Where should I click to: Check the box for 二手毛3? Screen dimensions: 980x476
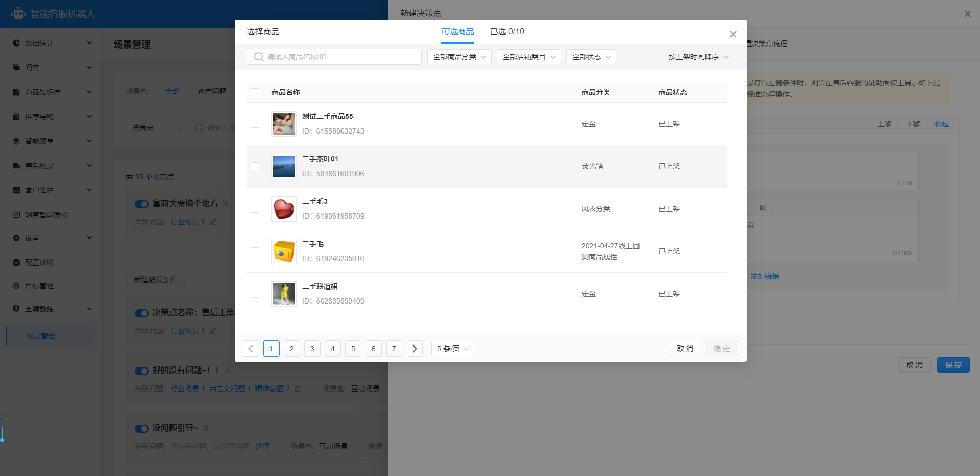[255, 209]
